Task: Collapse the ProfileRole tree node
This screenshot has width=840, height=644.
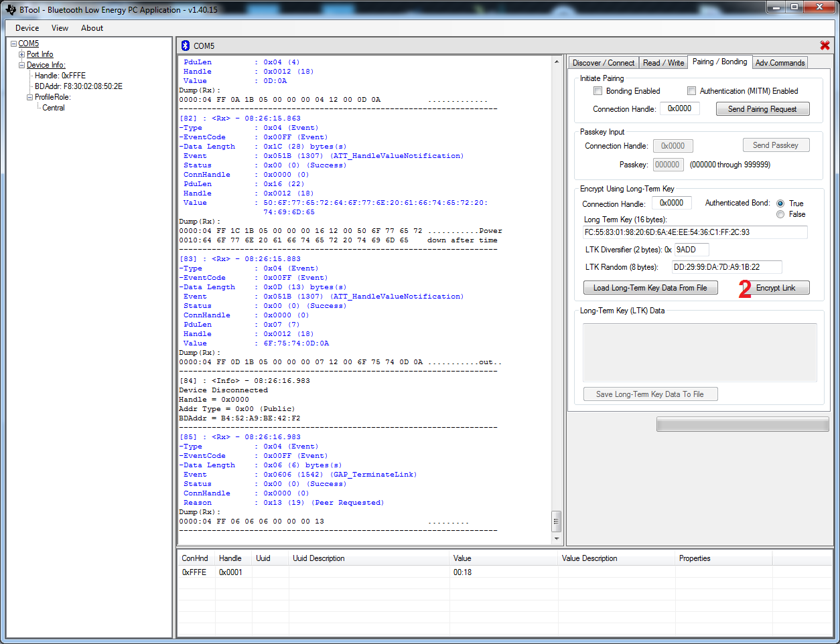Action: point(30,97)
